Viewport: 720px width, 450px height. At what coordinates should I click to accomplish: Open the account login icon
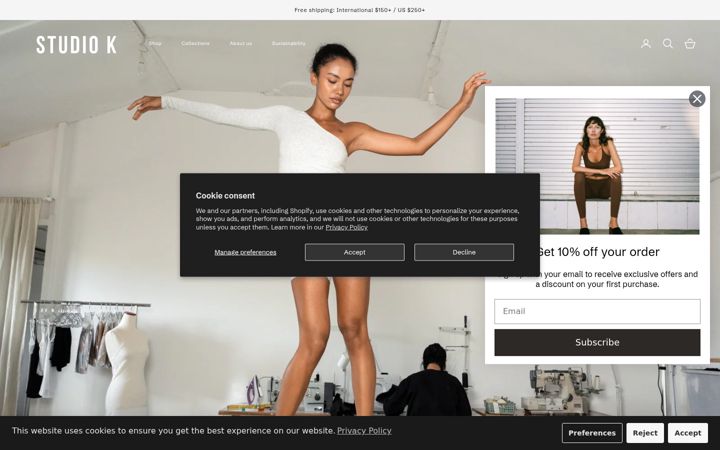646,44
